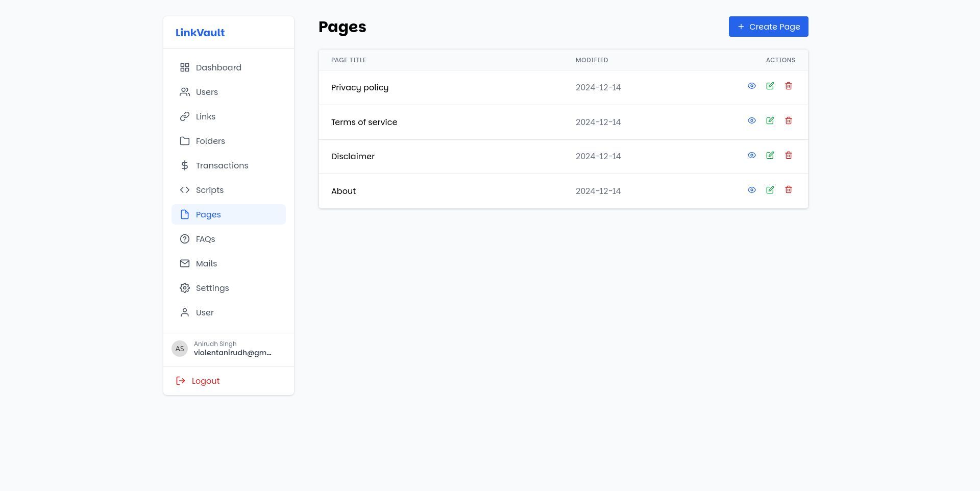
Task: Open Settings from the sidebar
Action: [212, 288]
